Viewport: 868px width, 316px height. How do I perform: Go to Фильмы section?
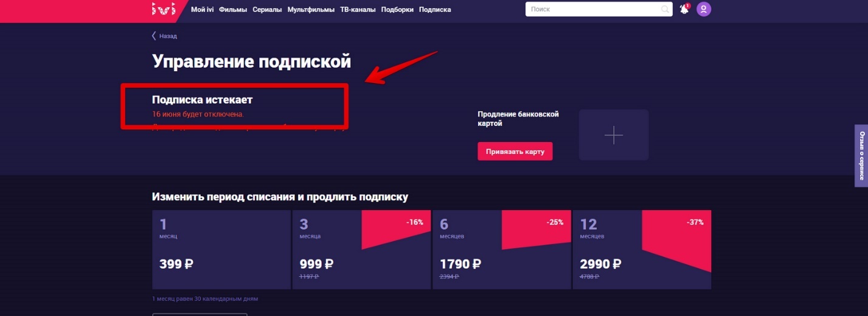[x=232, y=10]
